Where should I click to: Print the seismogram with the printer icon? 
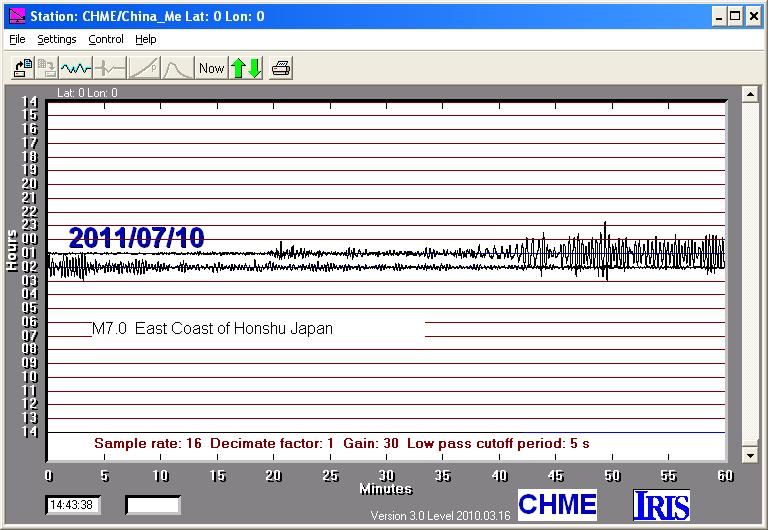pos(281,68)
